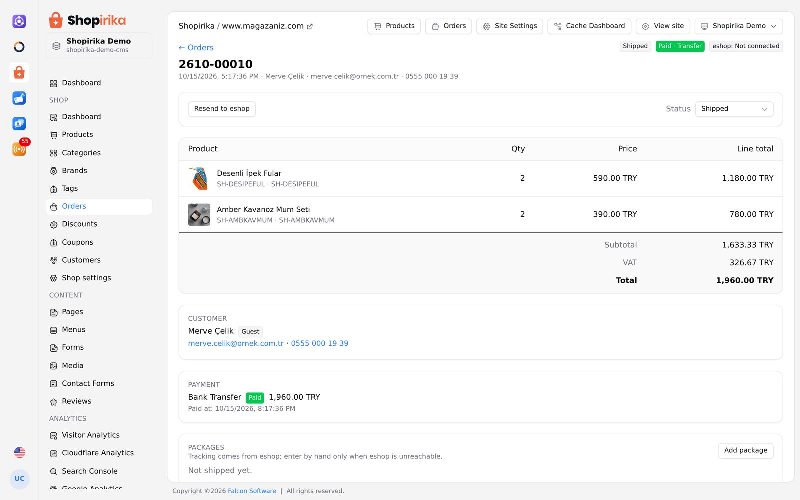Open Search Console in the sidebar
The width and height of the screenshot is (800, 500).
tap(89, 471)
